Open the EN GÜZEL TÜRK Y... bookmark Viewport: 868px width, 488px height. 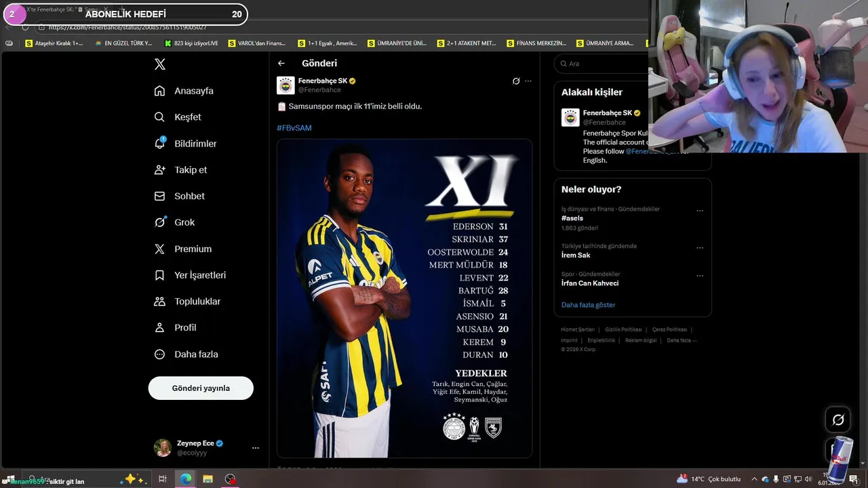point(123,43)
